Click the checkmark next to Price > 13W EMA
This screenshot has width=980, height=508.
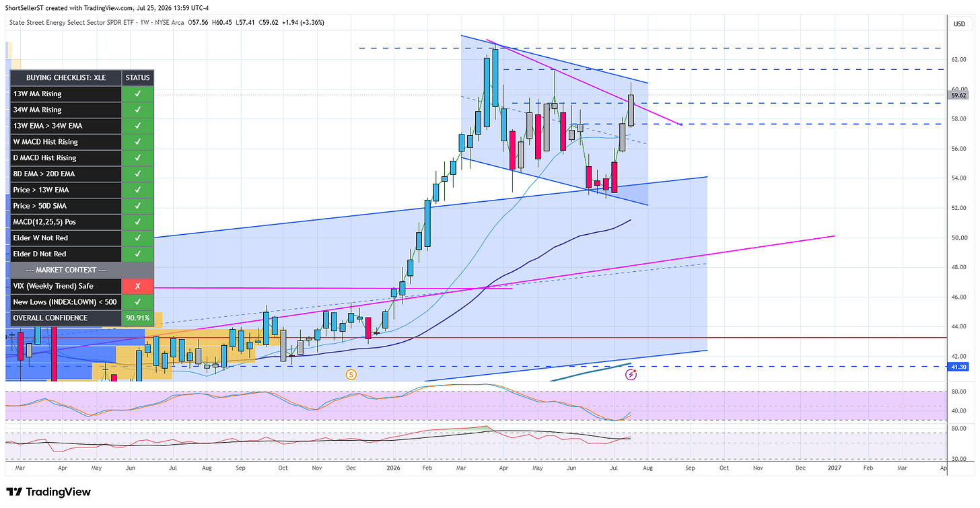pos(137,190)
